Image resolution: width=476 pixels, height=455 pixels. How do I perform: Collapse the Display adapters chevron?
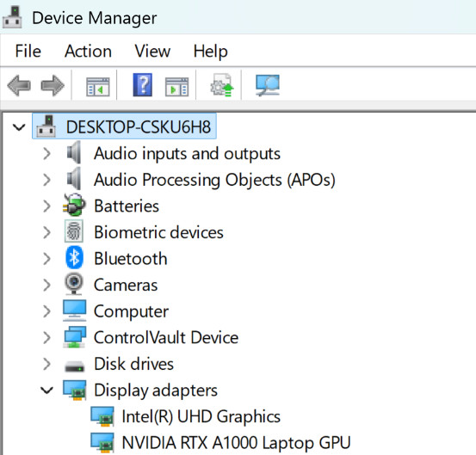pos(47,390)
